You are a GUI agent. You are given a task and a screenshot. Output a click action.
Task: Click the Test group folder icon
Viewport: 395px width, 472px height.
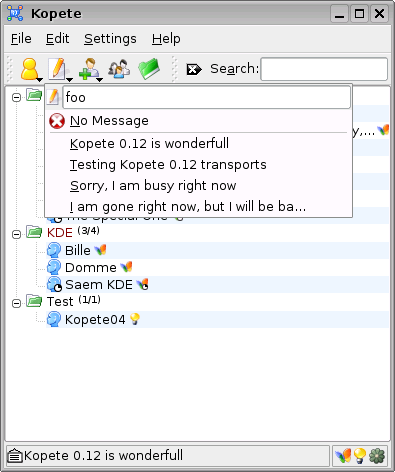[34, 301]
